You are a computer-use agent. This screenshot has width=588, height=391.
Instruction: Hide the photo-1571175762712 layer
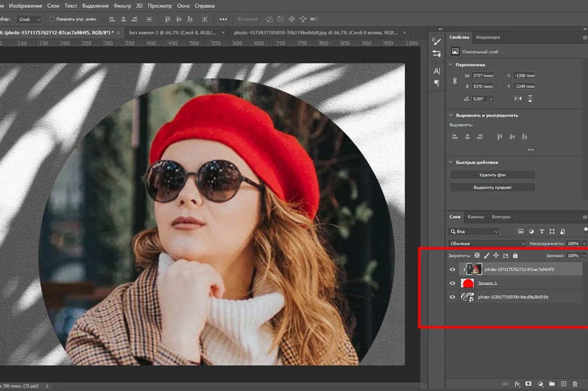click(x=452, y=270)
